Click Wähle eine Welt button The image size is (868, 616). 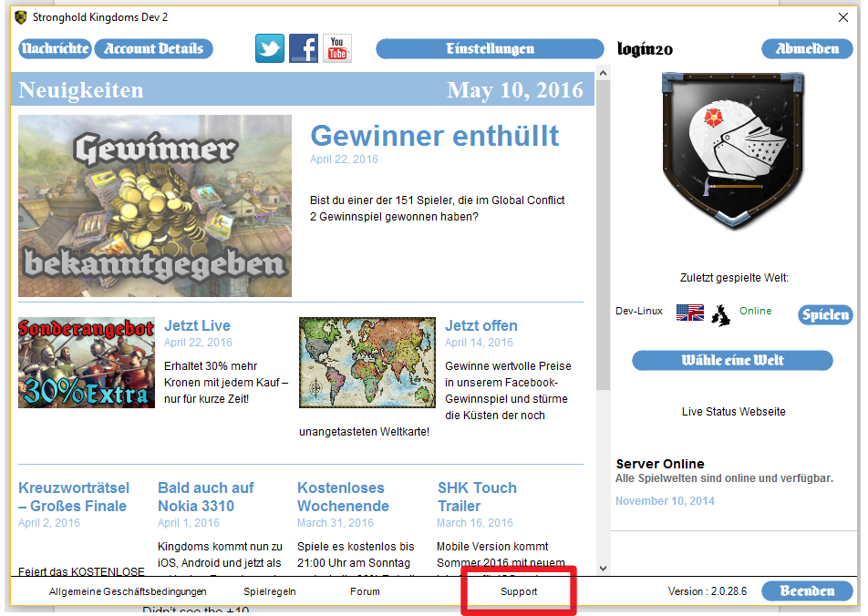click(732, 360)
